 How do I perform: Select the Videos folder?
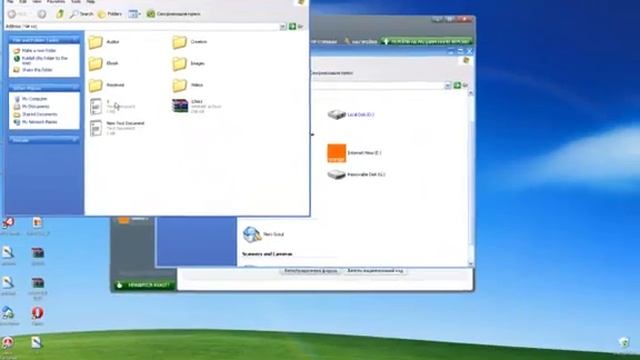188,85
